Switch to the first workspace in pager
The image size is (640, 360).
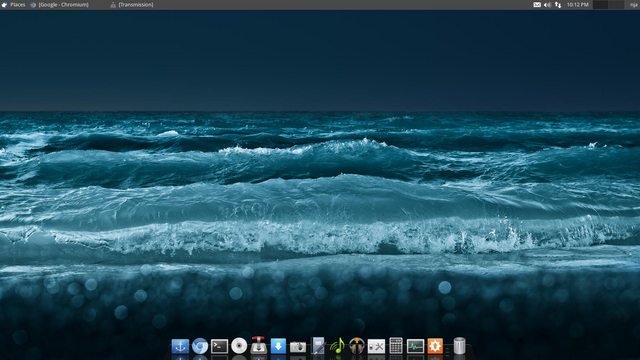(x=600, y=5)
